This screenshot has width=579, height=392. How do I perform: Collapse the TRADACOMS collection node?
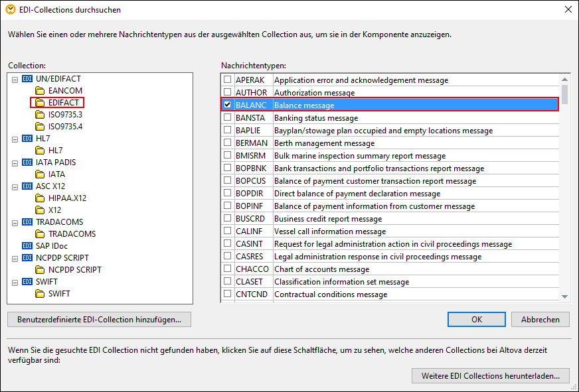[15, 222]
